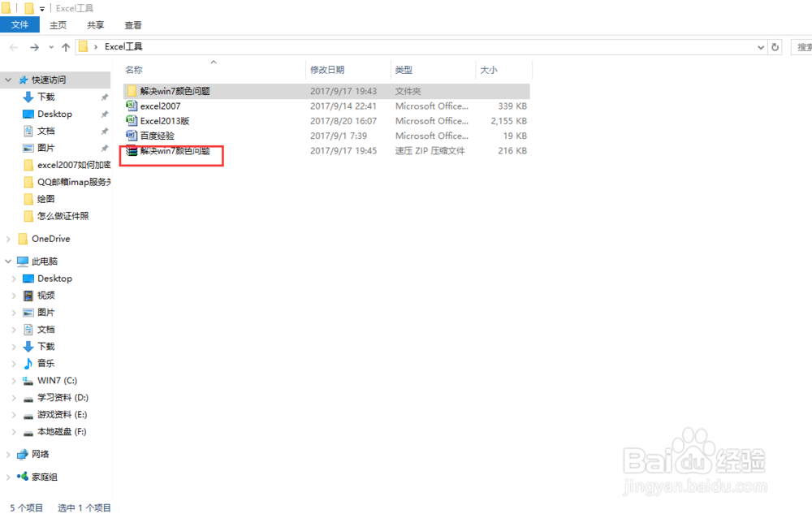
Task: Sort by 名称 column header
Action: click(134, 70)
